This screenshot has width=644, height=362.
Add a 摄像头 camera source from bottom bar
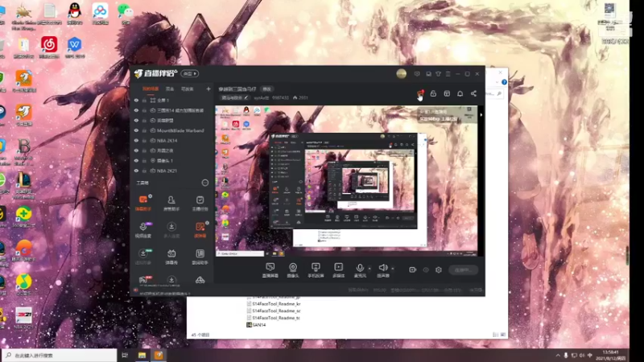coord(293,270)
